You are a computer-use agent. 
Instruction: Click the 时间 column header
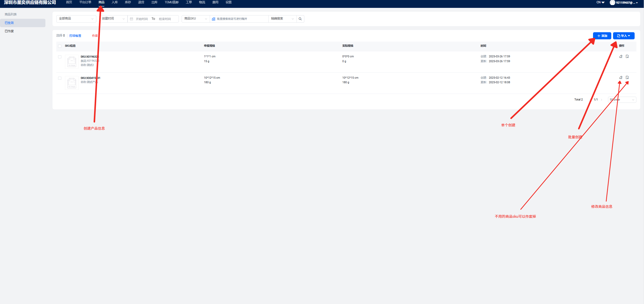click(x=483, y=46)
